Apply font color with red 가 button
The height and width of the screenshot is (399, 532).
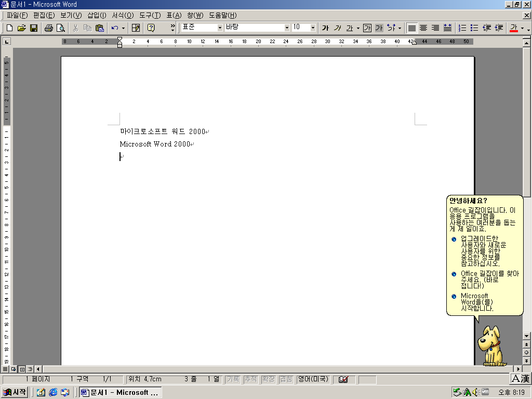[514, 28]
